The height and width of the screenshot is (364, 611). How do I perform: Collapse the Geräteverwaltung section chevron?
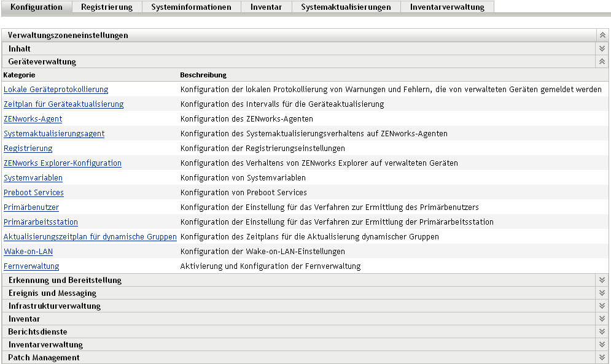tap(602, 61)
